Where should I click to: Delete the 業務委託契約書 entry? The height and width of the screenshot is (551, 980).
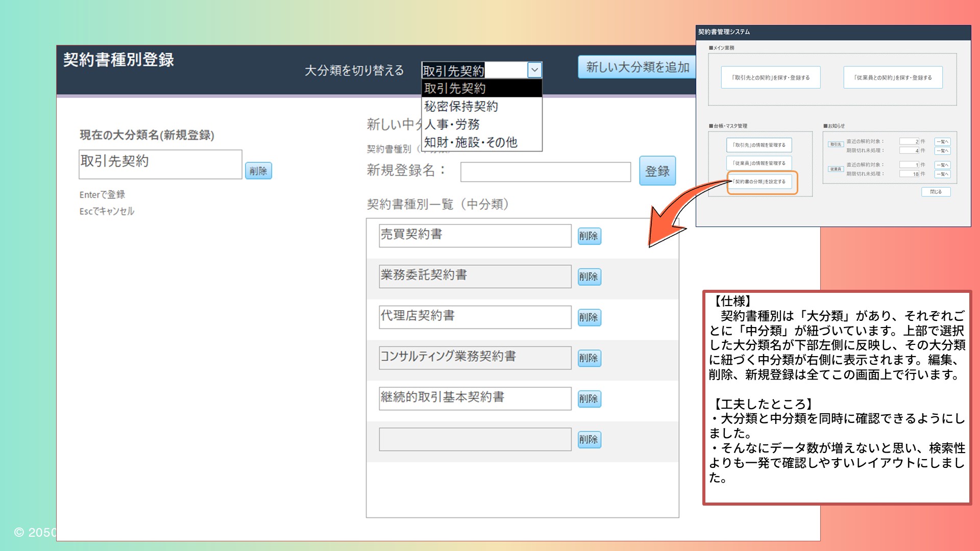589,277
